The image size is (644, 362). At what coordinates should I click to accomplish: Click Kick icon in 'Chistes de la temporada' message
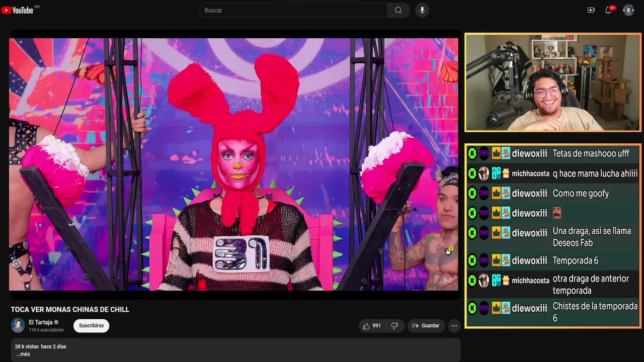(472, 308)
